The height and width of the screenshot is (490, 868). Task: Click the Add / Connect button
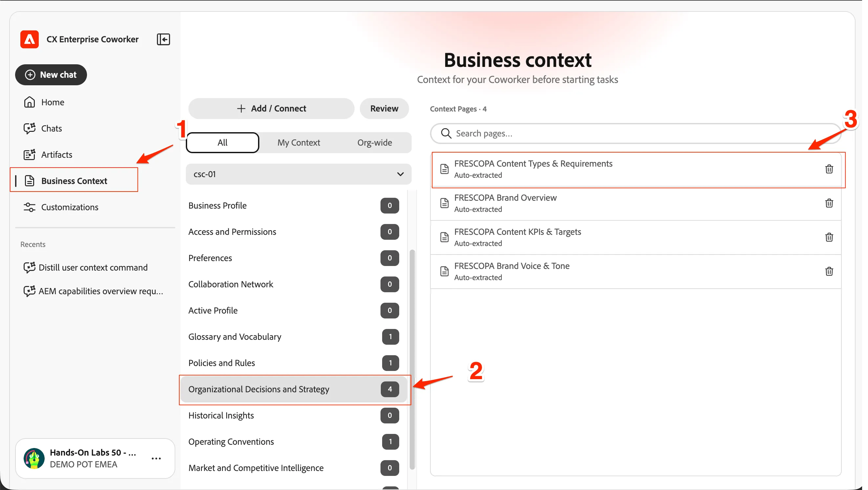(271, 108)
